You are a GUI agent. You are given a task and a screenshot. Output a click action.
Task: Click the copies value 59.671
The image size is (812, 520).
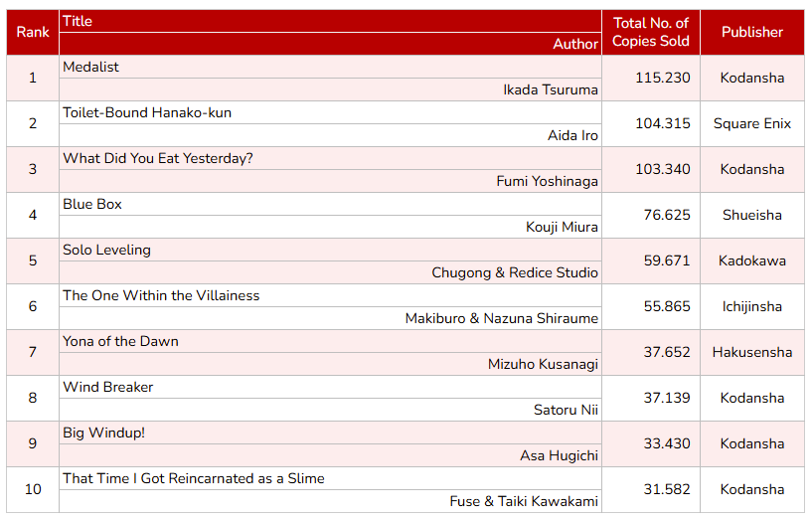coord(667,260)
